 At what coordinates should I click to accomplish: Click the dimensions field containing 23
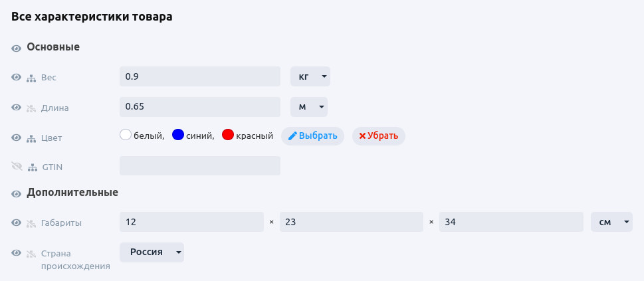[352, 222]
